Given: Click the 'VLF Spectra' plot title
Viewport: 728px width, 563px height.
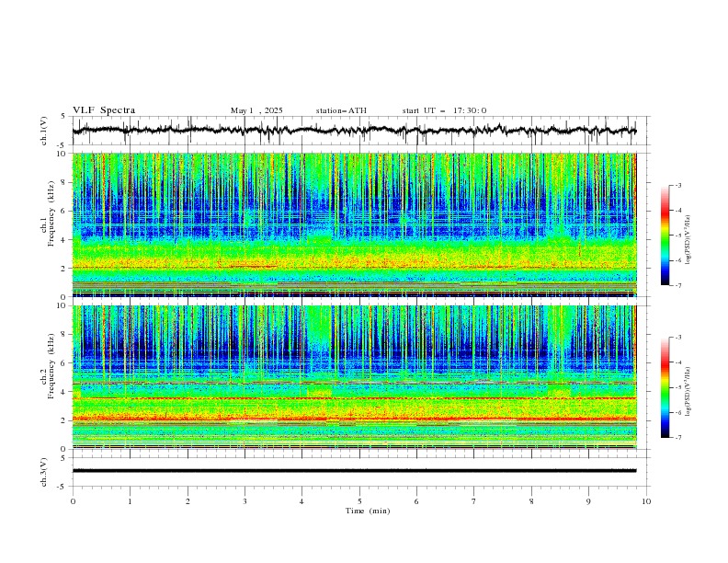Looking at the screenshot, I should pos(104,110).
